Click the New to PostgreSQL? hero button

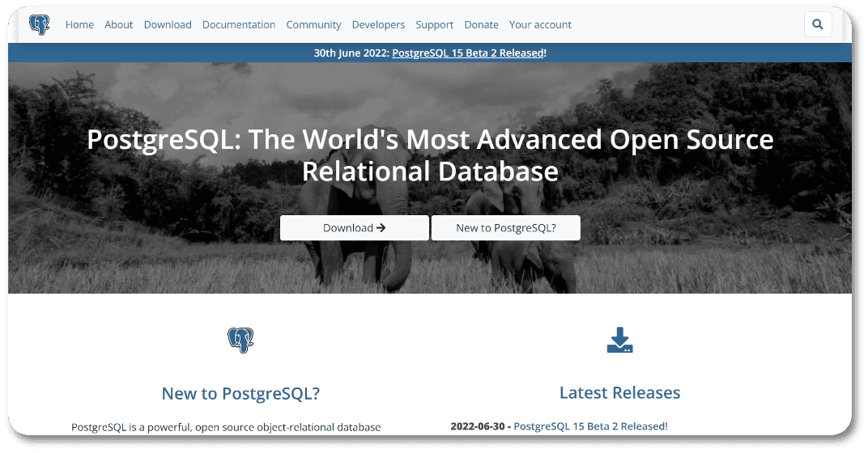coord(506,228)
